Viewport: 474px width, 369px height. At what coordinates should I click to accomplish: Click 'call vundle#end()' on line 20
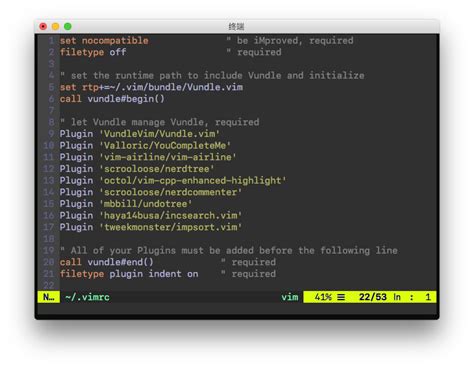coord(107,262)
